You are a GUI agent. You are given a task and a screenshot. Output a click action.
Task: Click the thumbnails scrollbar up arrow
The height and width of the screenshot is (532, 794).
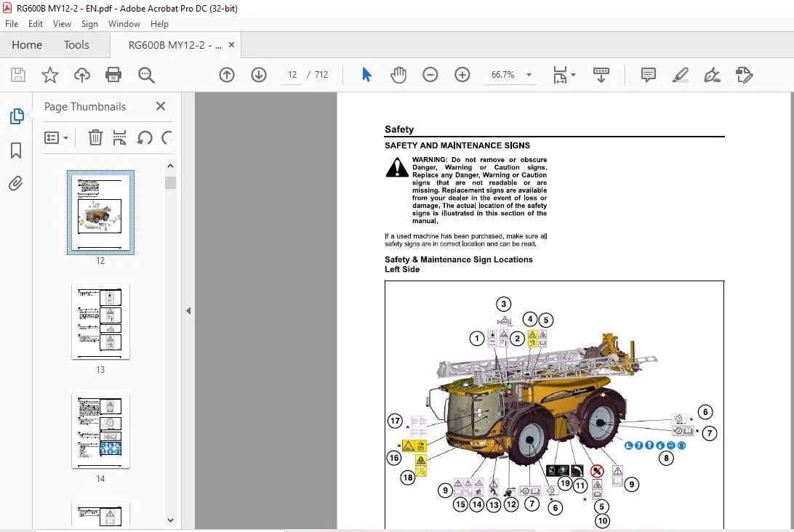click(171, 166)
